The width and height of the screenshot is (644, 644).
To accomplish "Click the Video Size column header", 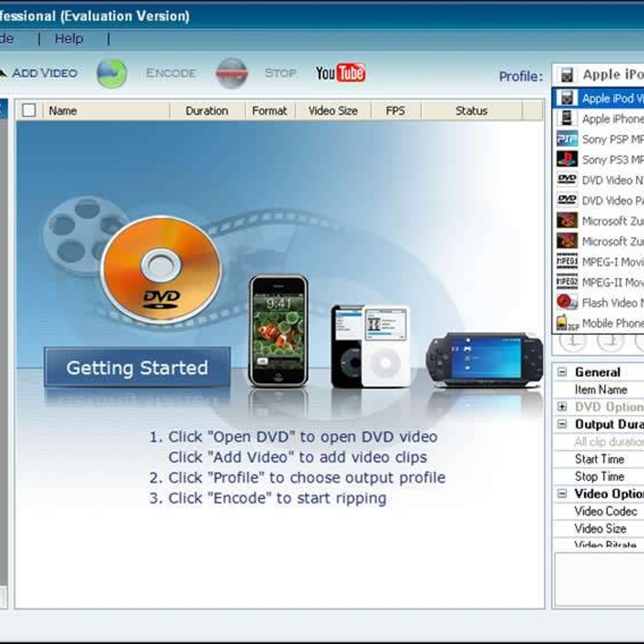I will coord(333,111).
